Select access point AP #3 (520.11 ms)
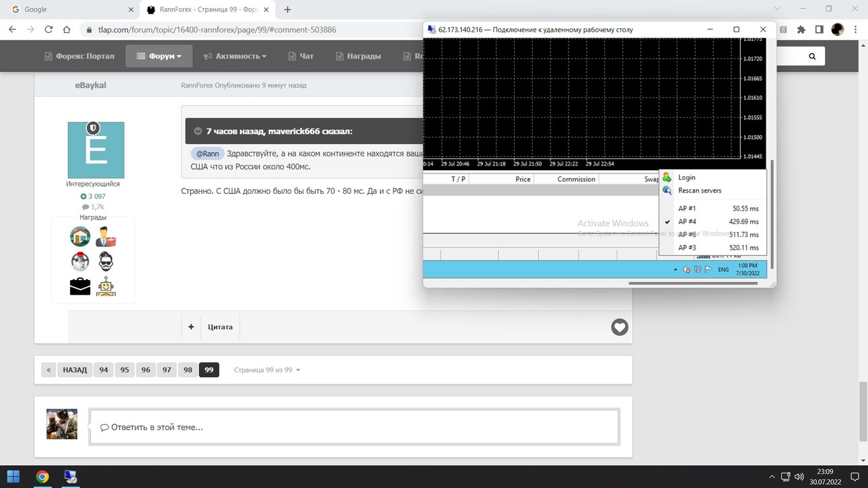The width and height of the screenshot is (868, 488). pos(713,248)
